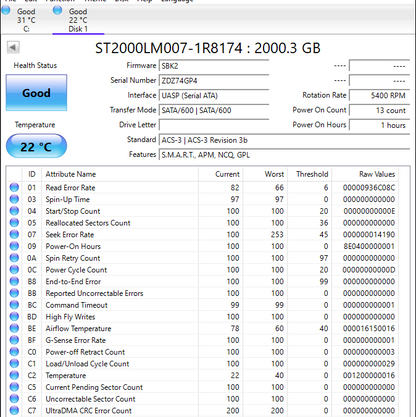Select the Power-On Hours attribute row
The image size is (416, 417).
203,246
